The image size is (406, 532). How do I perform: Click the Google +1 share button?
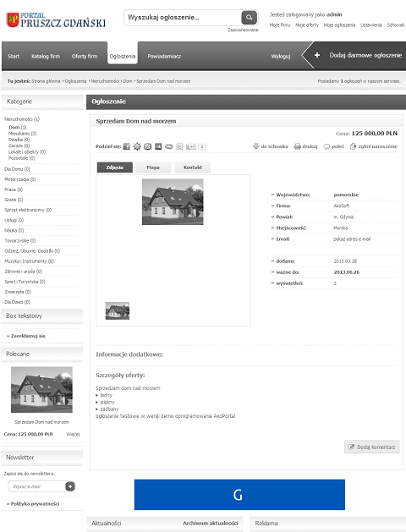coord(191,146)
